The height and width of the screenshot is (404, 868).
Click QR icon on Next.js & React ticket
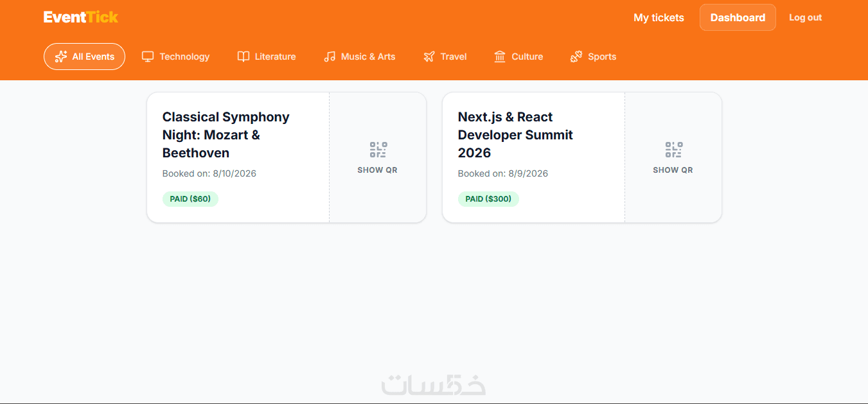(673, 150)
